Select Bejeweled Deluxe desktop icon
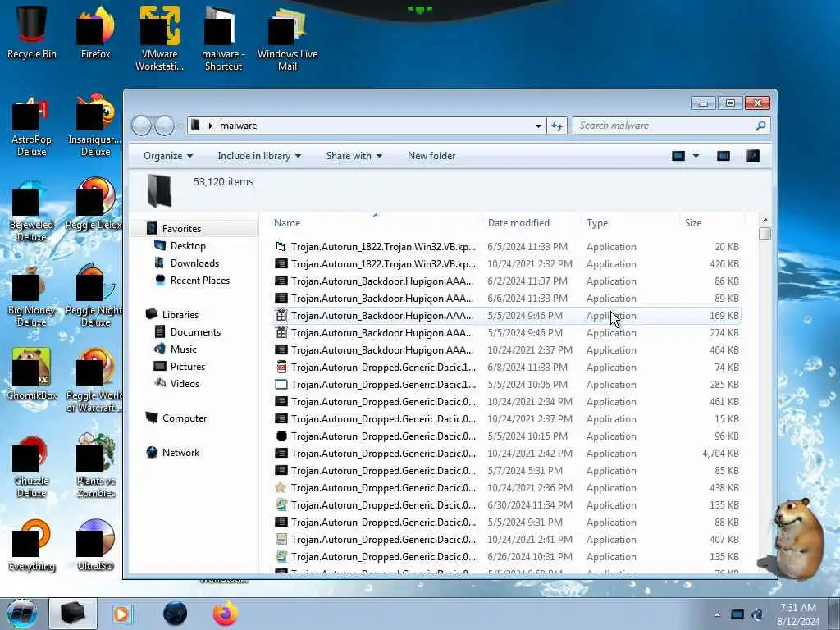The height and width of the screenshot is (630, 840). pyautogui.click(x=32, y=212)
